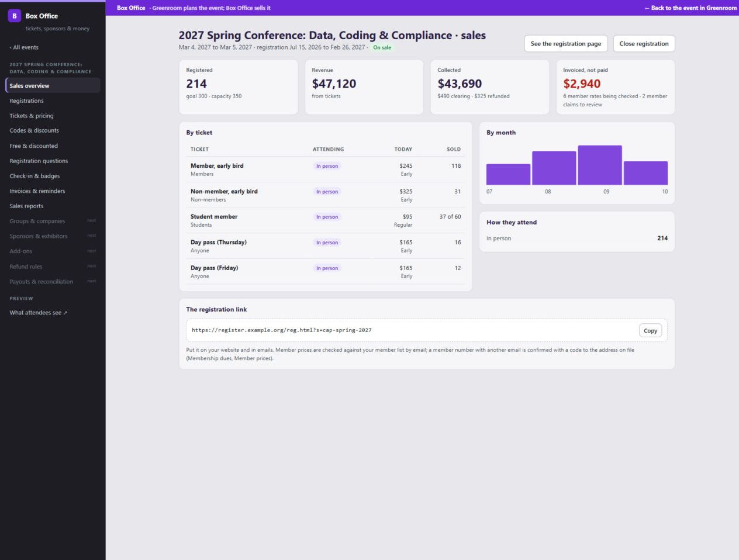Open Sales overview in the sidebar
This screenshot has height=560, width=739.
pyautogui.click(x=53, y=85)
